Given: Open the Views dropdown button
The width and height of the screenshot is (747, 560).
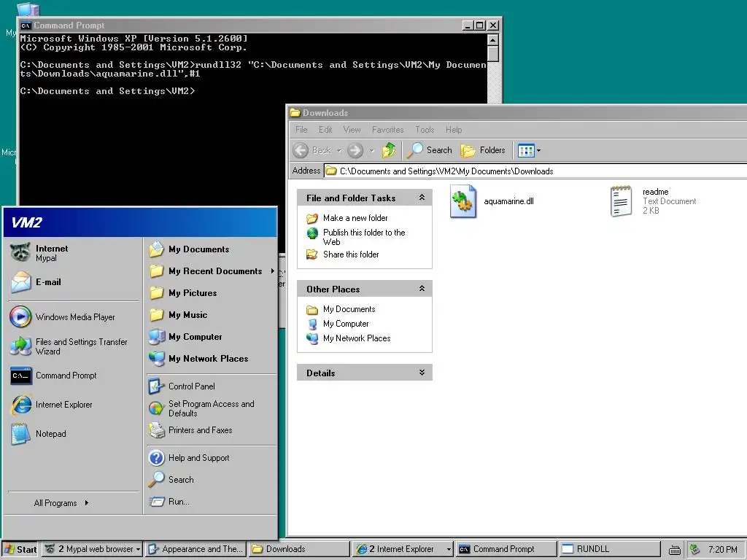Looking at the screenshot, I should click(x=530, y=150).
